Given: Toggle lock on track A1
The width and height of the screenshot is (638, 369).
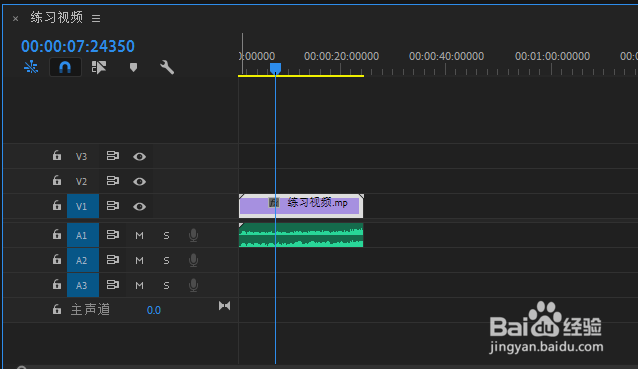Looking at the screenshot, I should click(57, 235).
